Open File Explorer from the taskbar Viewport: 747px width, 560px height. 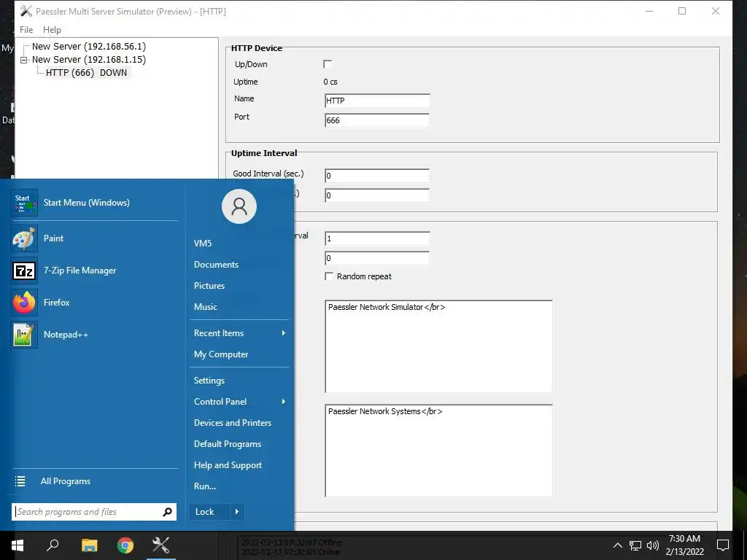click(89, 545)
